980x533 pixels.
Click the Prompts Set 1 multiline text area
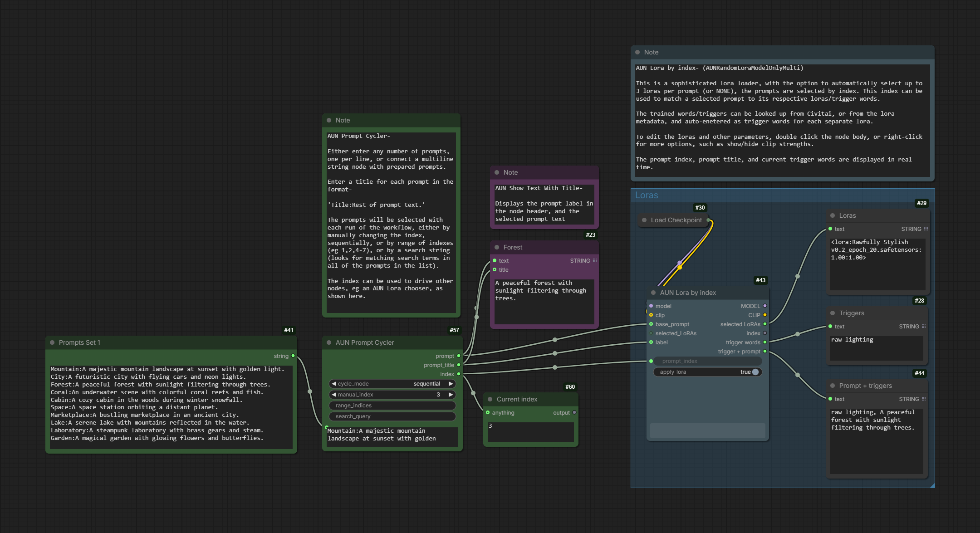click(x=171, y=407)
